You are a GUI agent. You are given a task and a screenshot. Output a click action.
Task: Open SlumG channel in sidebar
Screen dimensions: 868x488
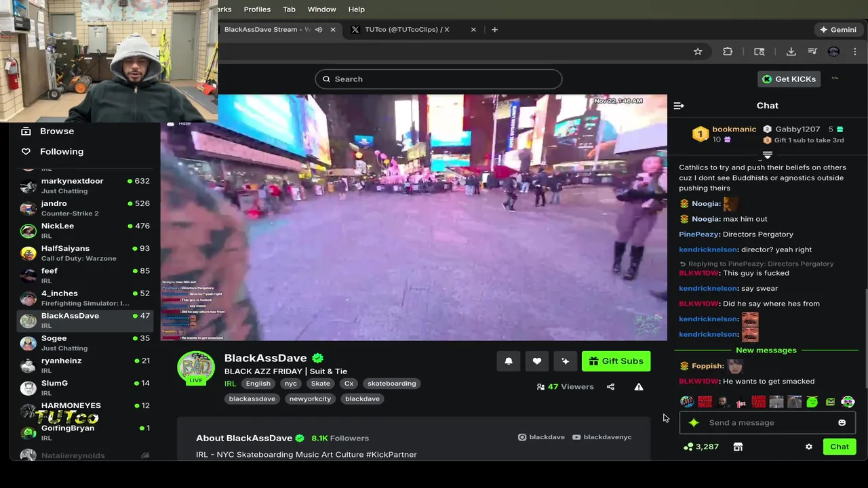point(85,388)
